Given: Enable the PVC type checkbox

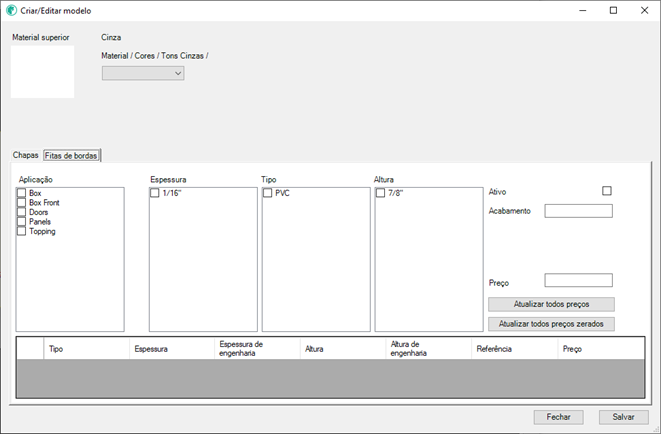Looking at the screenshot, I should coord(268,194).
